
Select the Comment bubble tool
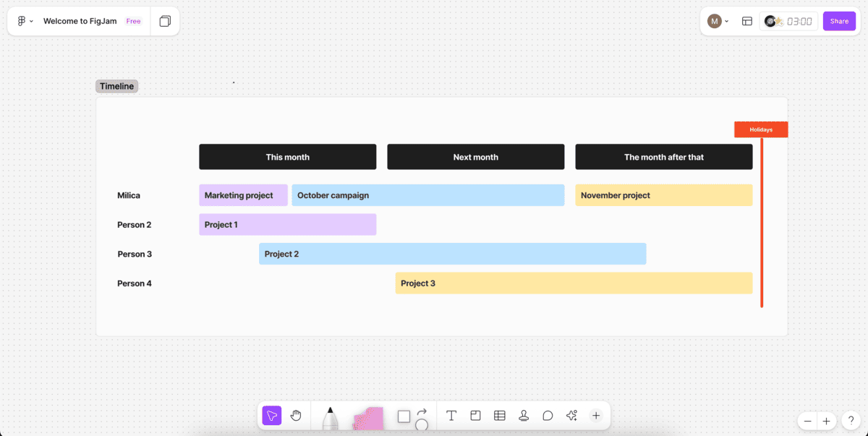(548, 416)
